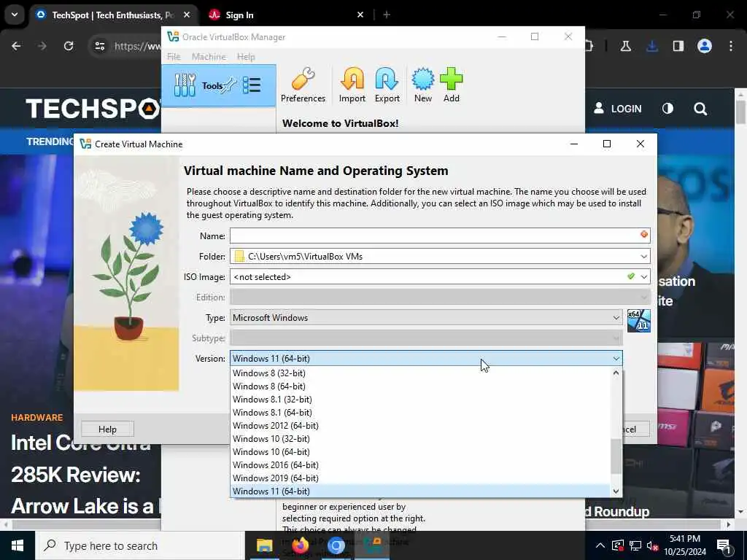Open the site information icon in address bar
The image size is (747, 560).
pos(99,46)
